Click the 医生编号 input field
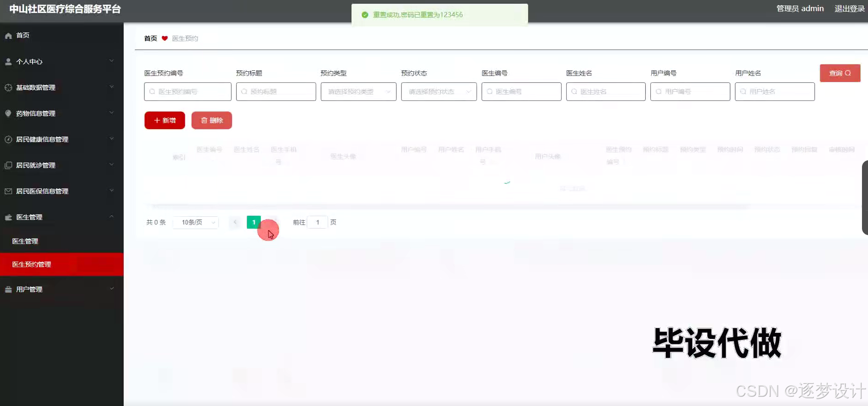 coord(521,92)
